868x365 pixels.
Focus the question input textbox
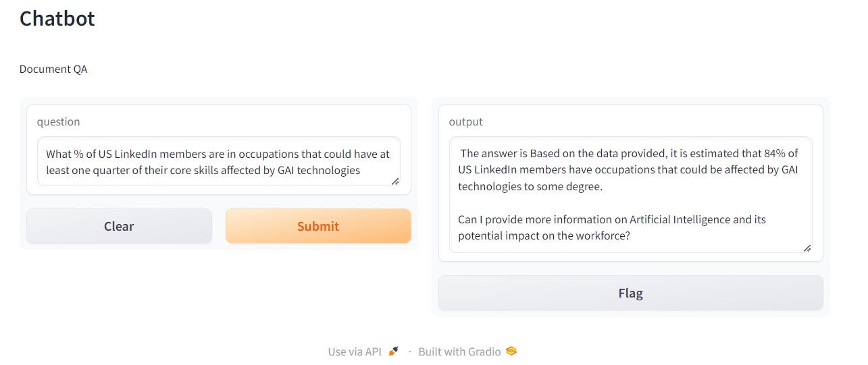coord(219,162)
